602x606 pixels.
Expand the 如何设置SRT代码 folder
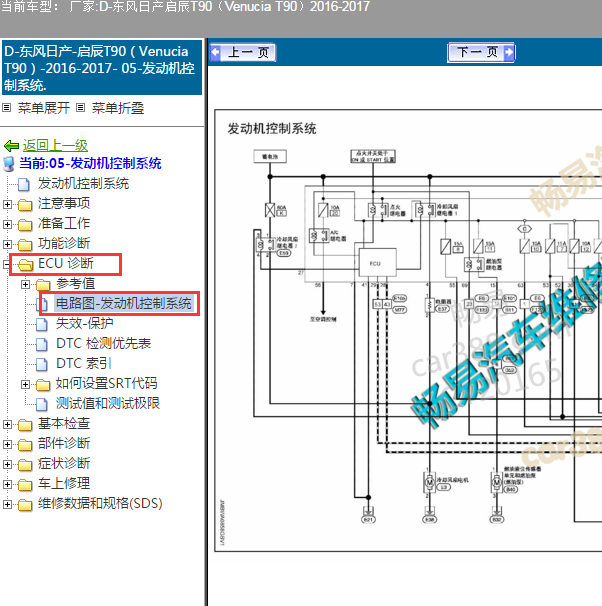point(26,385)
